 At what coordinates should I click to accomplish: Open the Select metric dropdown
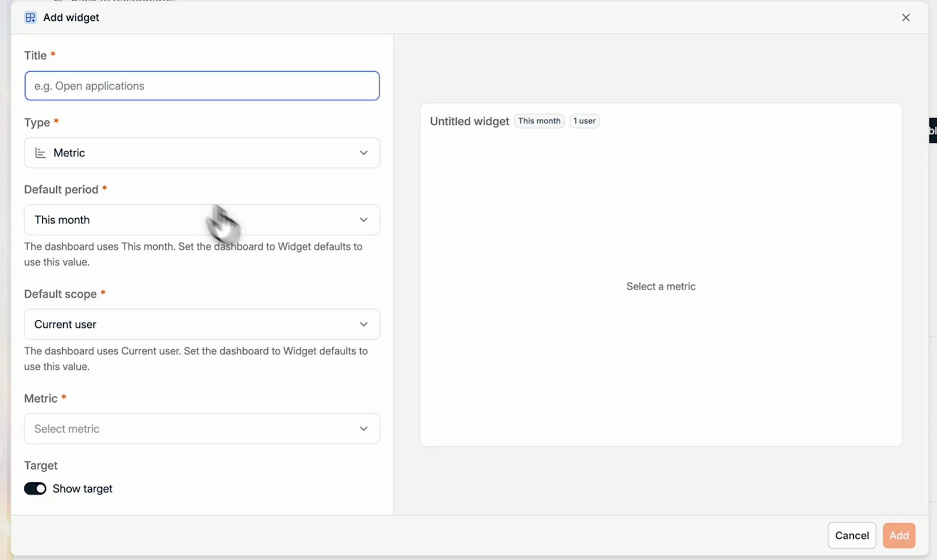coord(202,428)
